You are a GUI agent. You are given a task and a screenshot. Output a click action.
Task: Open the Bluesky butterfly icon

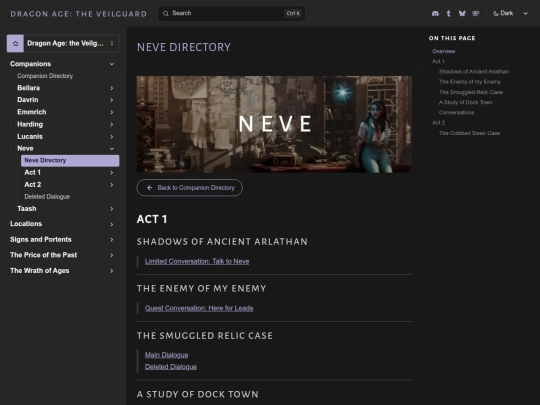462,13
